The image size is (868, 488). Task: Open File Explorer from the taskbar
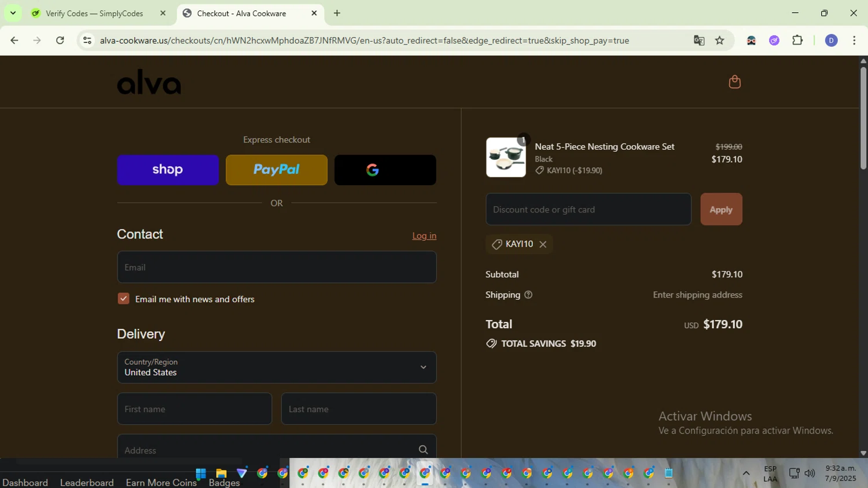click(221, 474)
